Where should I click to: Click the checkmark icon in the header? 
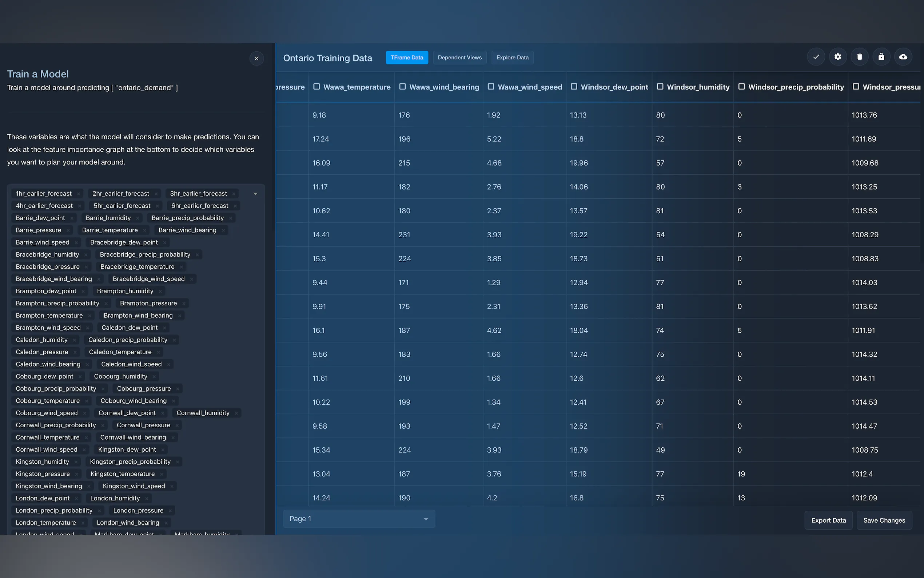pyautogui.click(x=816, y=57)
